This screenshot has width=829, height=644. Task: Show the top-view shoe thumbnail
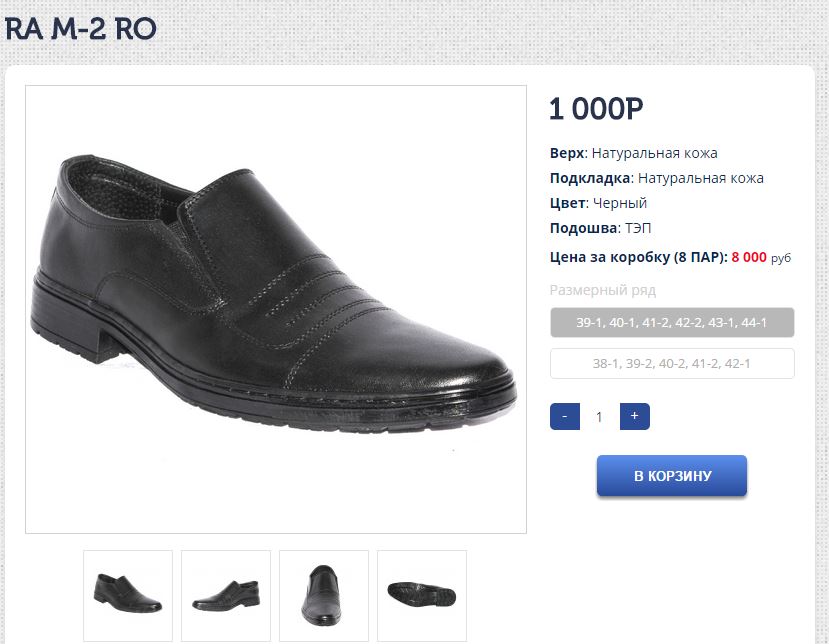click(x=324, y=595)
